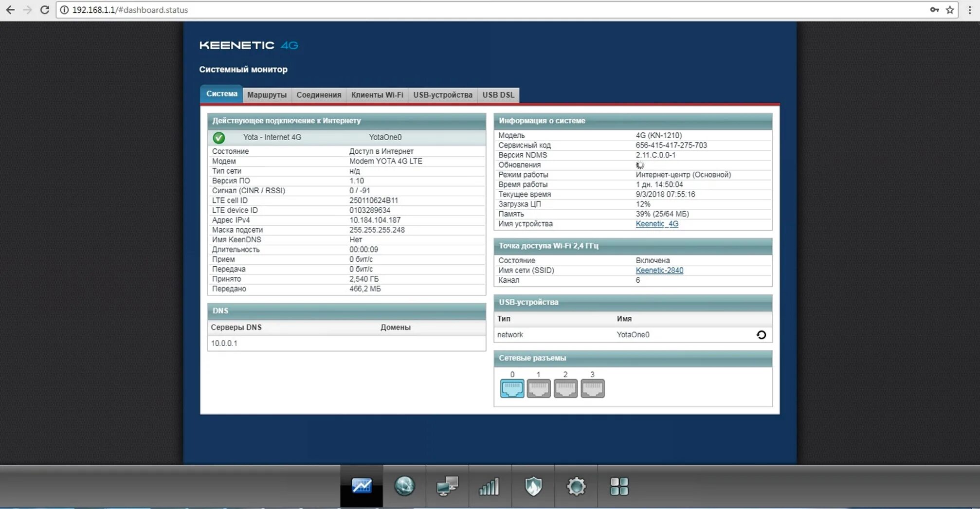Open the Applications grid icon
This screenshot has height=509, width=980.
(x=619, y=486)
